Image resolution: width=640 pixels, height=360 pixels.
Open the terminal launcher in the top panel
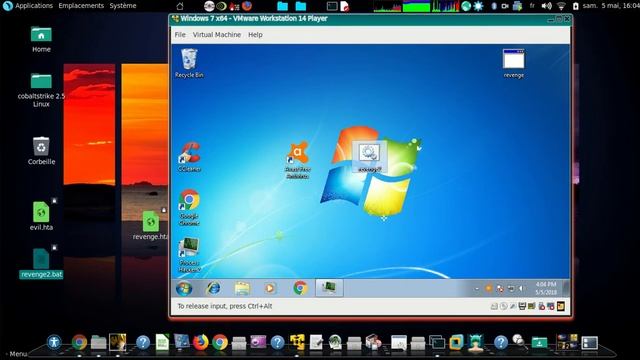(332, 6)
